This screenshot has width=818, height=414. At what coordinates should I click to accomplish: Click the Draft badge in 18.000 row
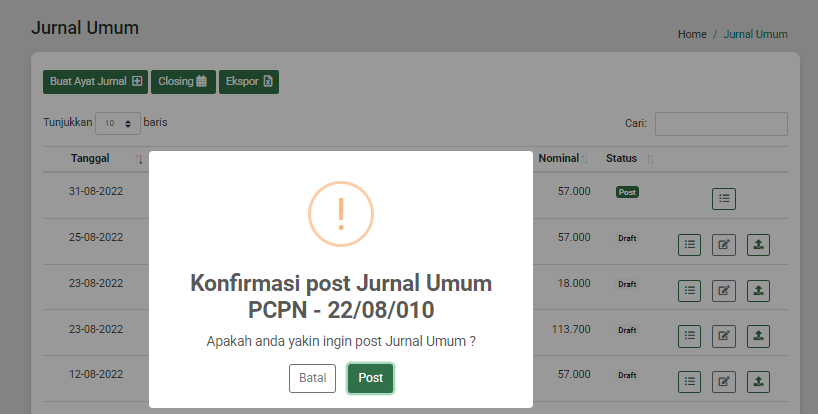click(x=628, y=285)
